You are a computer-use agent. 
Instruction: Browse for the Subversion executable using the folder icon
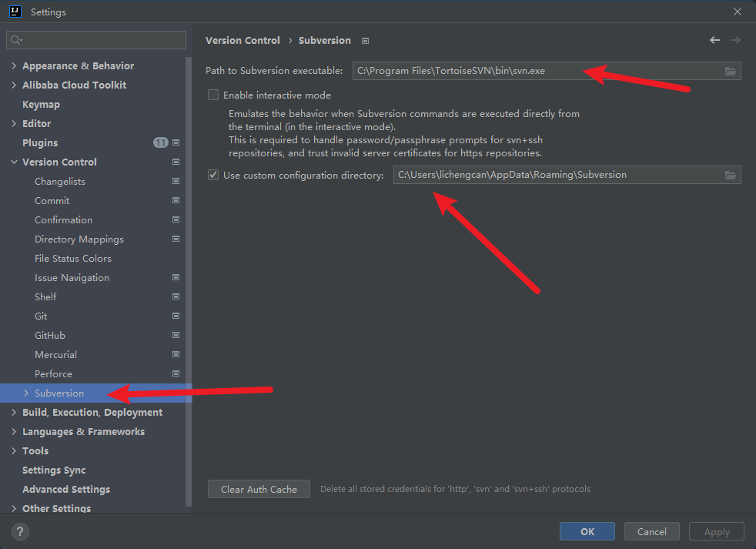tap(731, 71)
